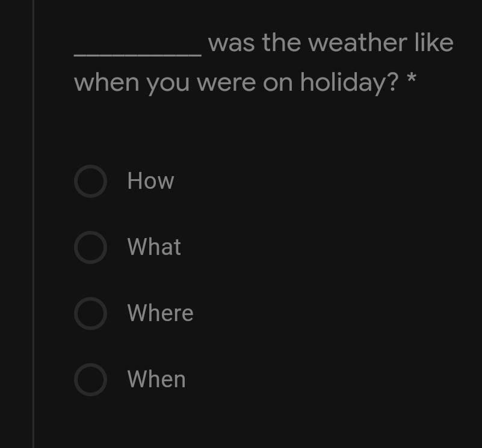
Task: Click the word 'was' after the blank
Action: coord(232,44)
